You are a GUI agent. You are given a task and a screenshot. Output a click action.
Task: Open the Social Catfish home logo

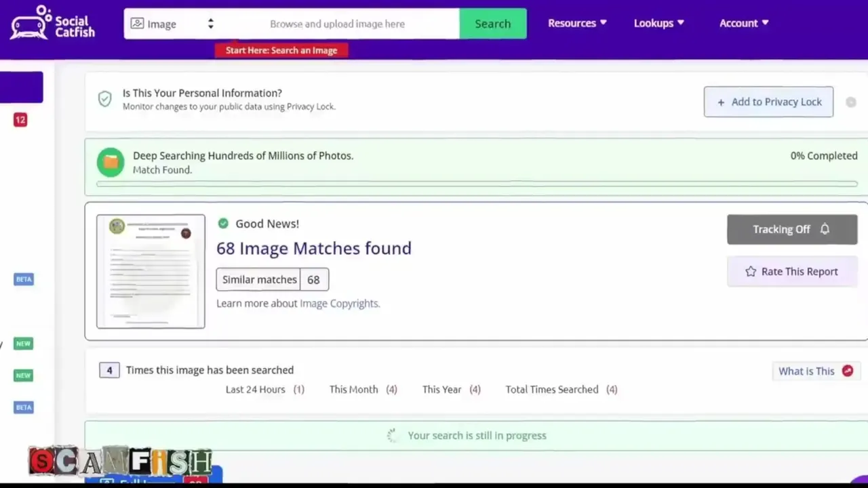click(52, 22)
